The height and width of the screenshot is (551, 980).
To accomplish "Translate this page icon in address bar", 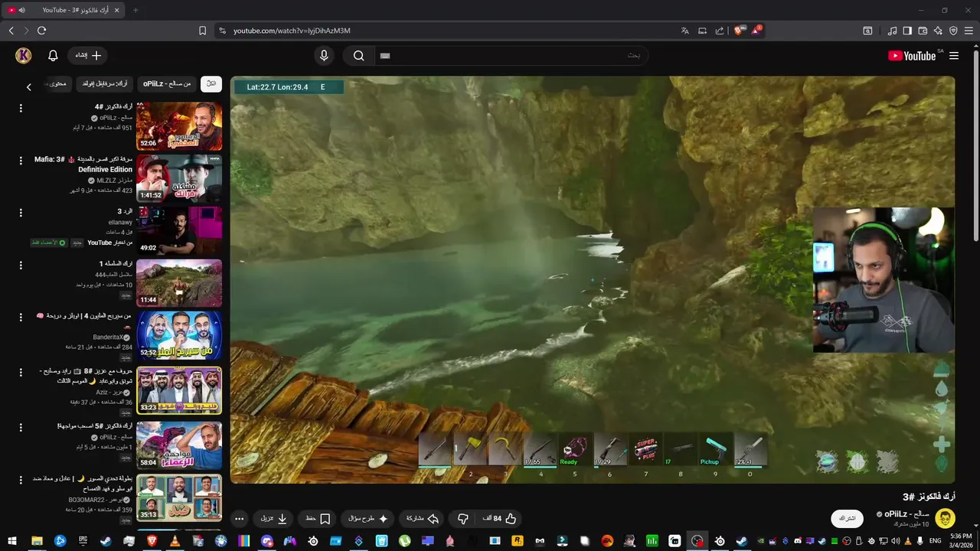I will pyautogui.click(x=684, y=31).
